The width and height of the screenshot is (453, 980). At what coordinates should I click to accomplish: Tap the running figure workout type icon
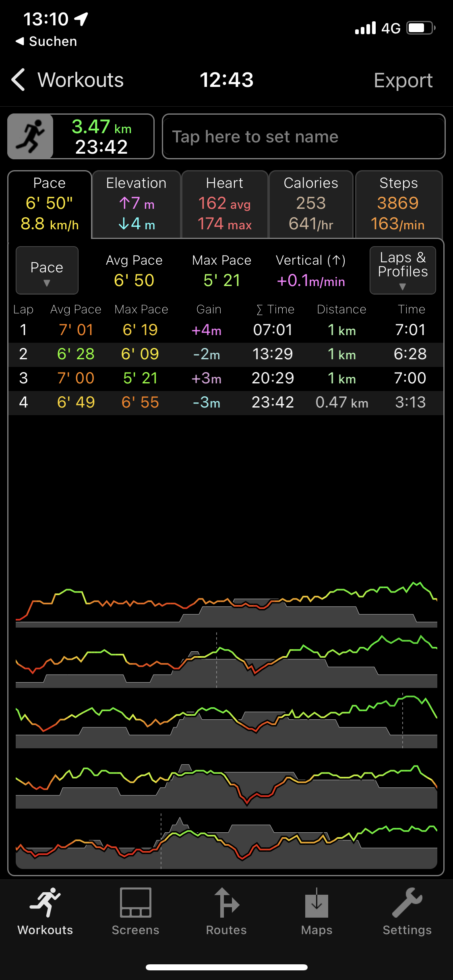[x=31, y=136]
